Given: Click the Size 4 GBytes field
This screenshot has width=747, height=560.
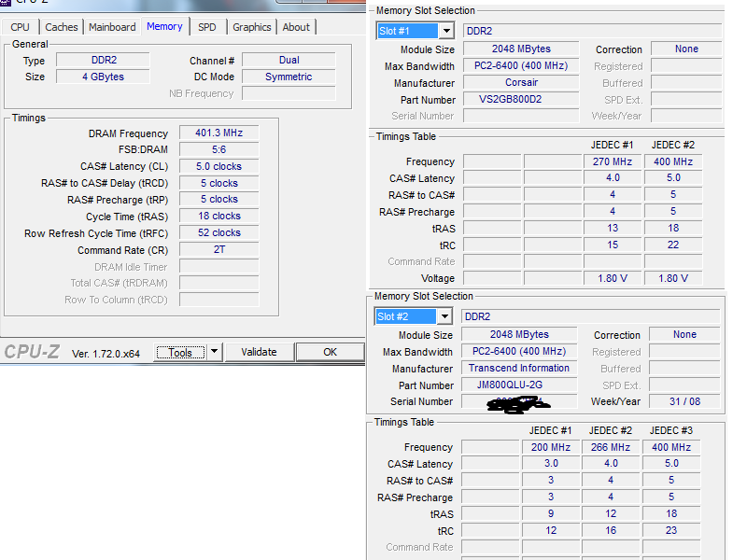Looking at the screenshot, I should click(104, 77).
